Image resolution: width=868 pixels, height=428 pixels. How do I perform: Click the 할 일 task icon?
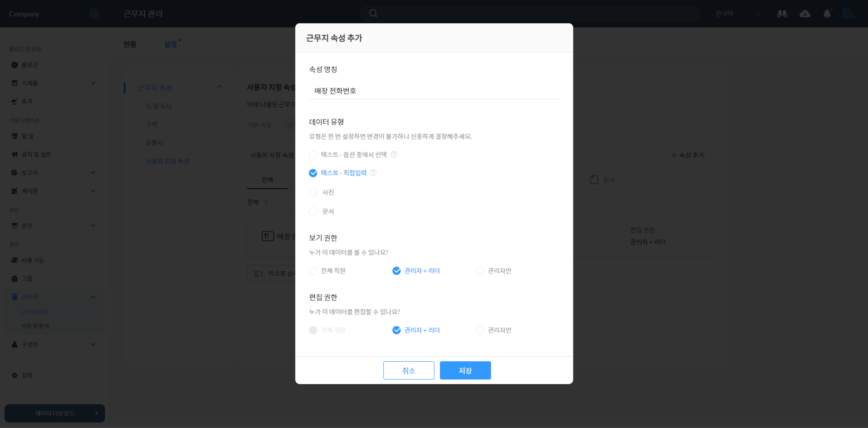pos(14,136)
